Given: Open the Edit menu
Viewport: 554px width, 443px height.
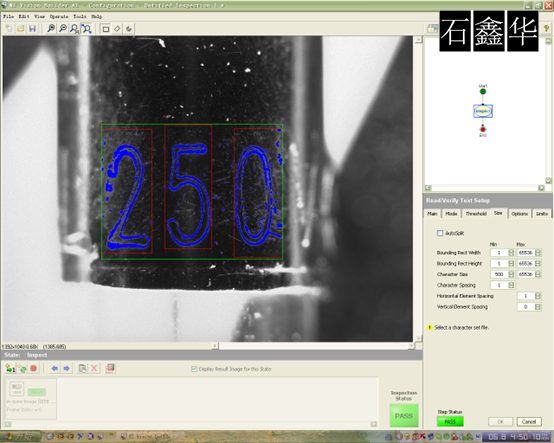Looking at the screenshot, I should (24, 16).
